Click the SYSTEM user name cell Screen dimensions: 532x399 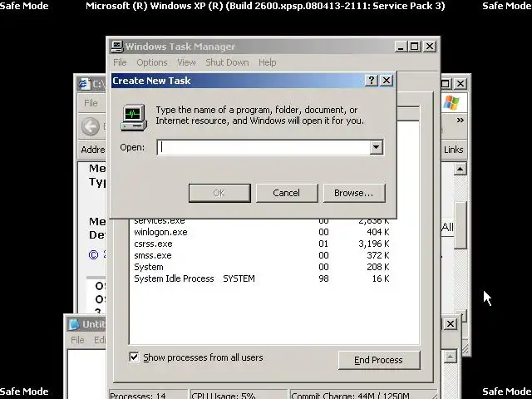click(x=239, y=278)
